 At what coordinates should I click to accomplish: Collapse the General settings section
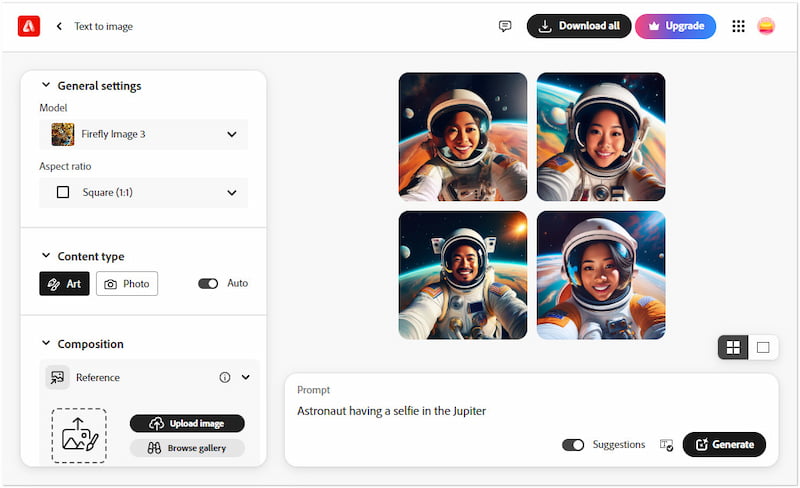46,86
